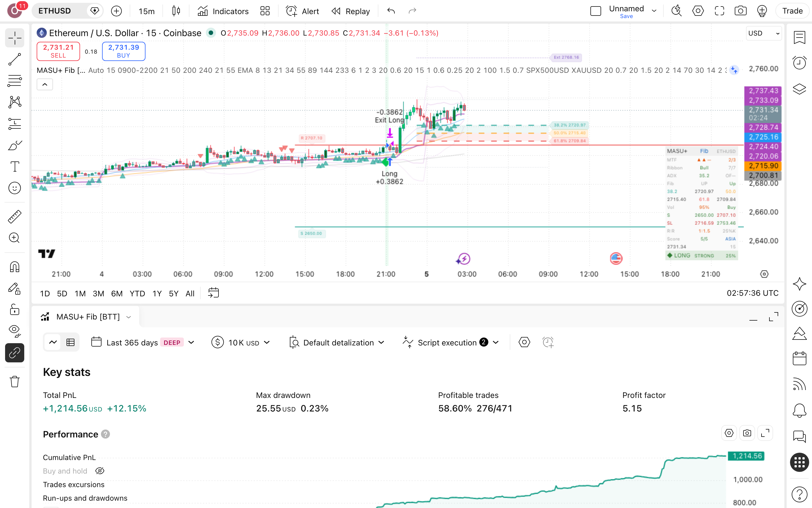Toggle the magnet snap mode
This screenshot has width=812, height=508.
(x=15, y=267)
